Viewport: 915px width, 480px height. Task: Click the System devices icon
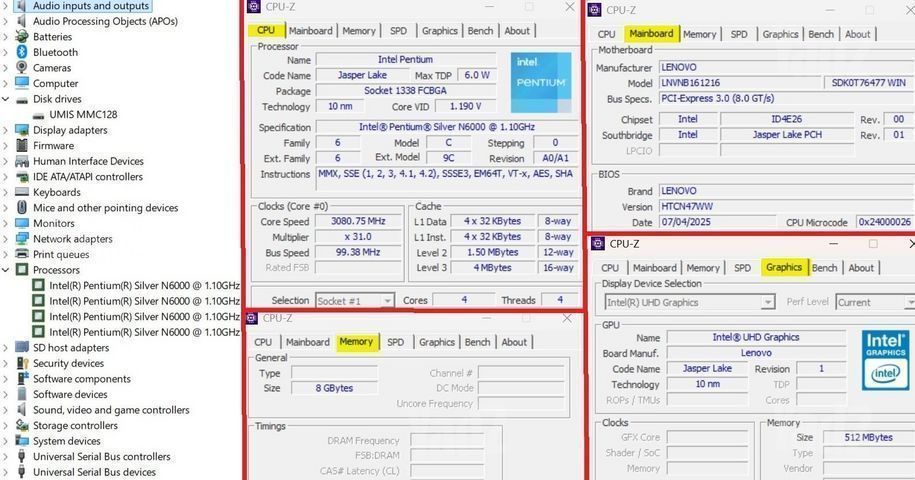coord(22,440)
